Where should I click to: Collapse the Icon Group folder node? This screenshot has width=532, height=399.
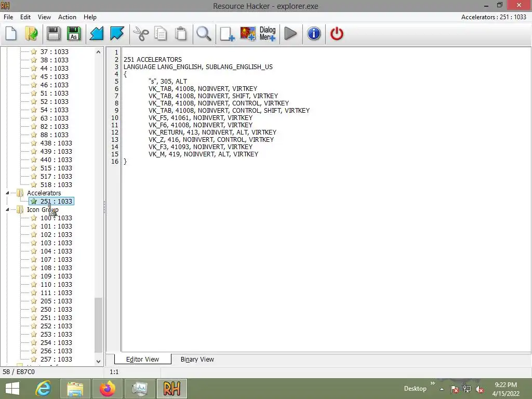[7, 210]
